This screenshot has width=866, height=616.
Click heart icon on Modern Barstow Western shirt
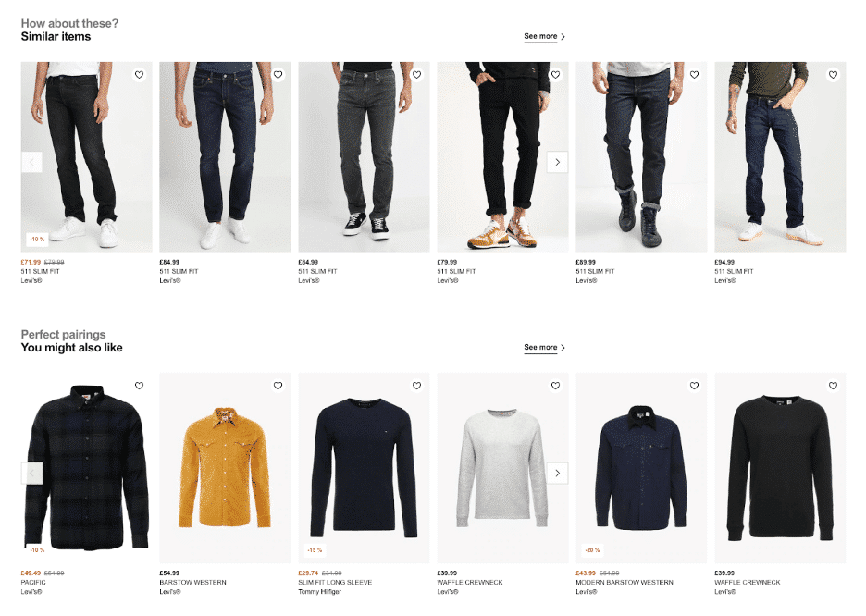pyautogui.click(x=694, y=386)
